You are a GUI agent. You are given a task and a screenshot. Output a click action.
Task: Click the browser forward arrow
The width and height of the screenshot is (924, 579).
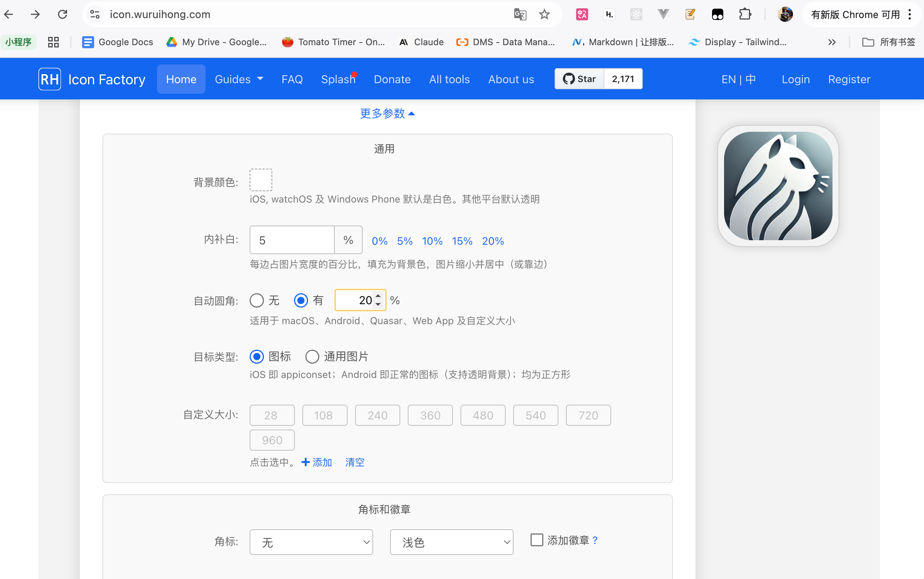(x=35, y=15)
